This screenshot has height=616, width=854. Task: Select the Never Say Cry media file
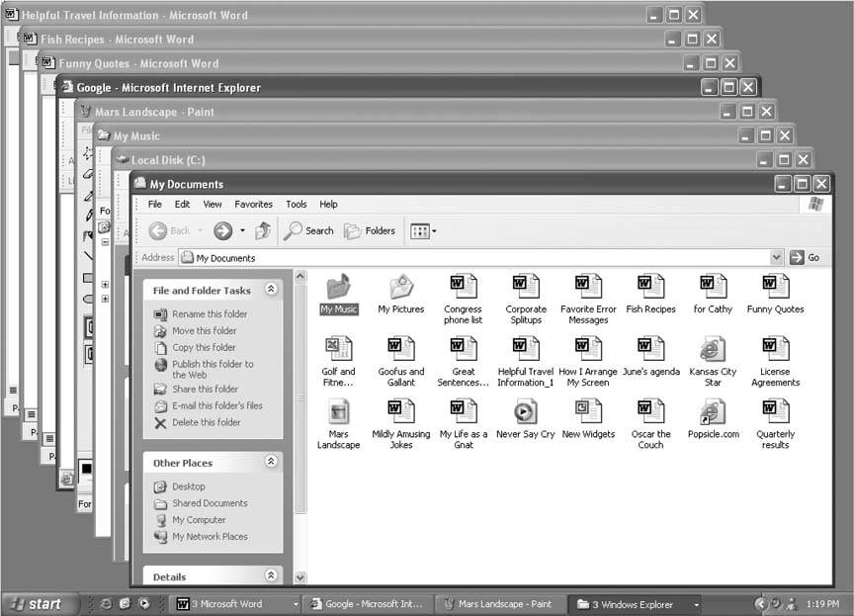[x=525, y=412]
